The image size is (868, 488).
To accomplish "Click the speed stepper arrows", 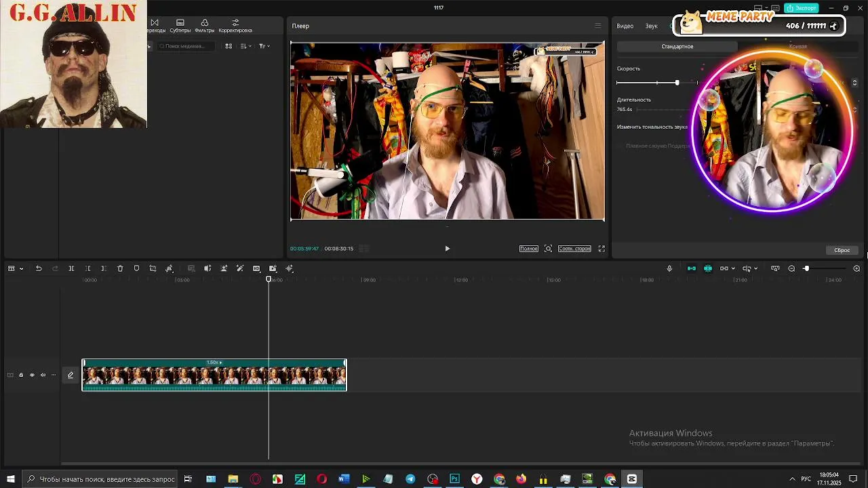I will coord(854,83).
